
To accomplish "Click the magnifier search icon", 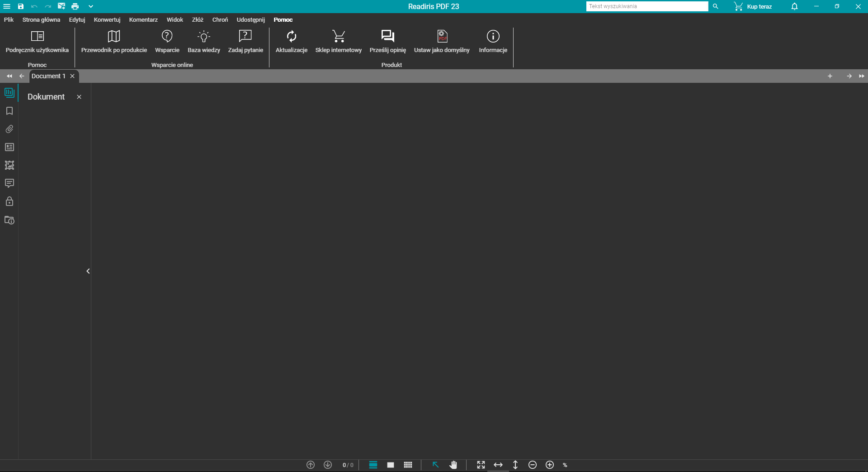I will tap(715, 6).
